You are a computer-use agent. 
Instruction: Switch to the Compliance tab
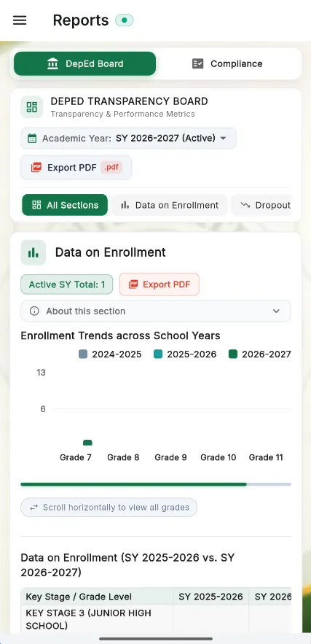(x=227, y=63)
